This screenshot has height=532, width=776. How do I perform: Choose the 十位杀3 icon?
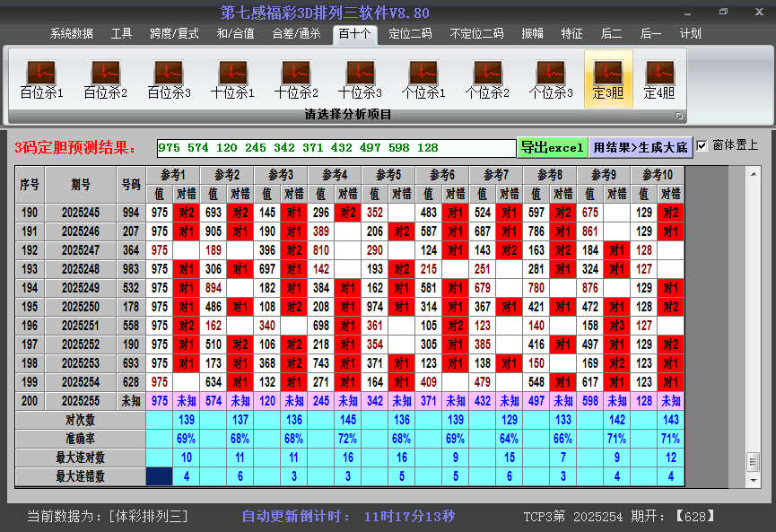point(360,79)
